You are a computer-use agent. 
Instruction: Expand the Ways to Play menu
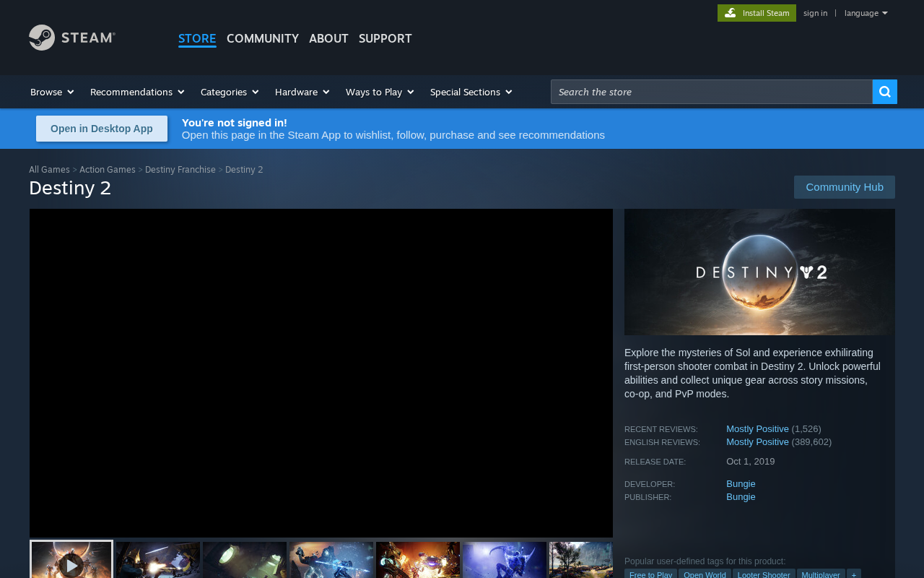tap(380, 92)
